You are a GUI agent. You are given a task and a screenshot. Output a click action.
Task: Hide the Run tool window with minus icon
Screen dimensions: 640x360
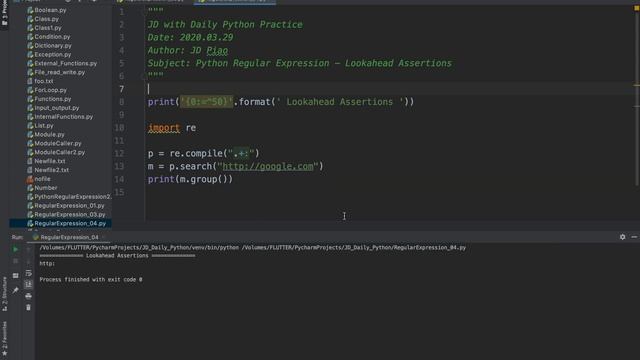(x=634, y=237)
